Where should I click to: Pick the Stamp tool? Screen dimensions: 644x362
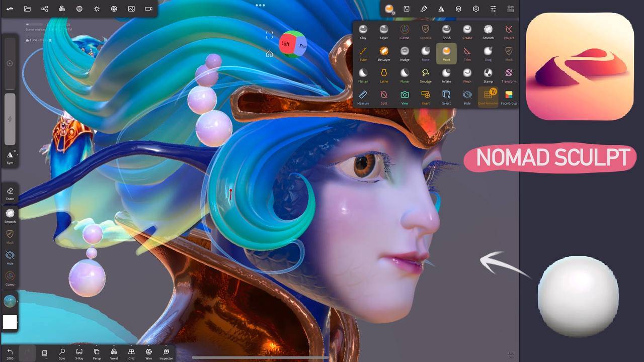pos(488,75)
